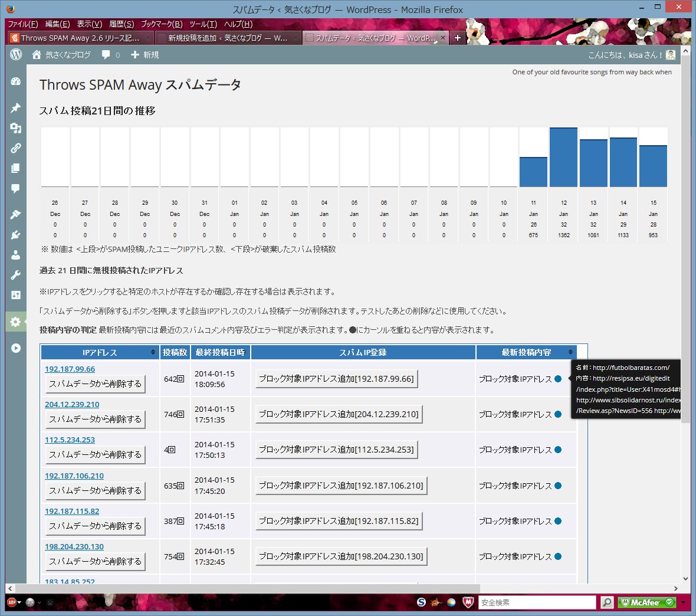696x616 pixels.
Task: Click the WordPress logo in admin bar
Action: 16,54
